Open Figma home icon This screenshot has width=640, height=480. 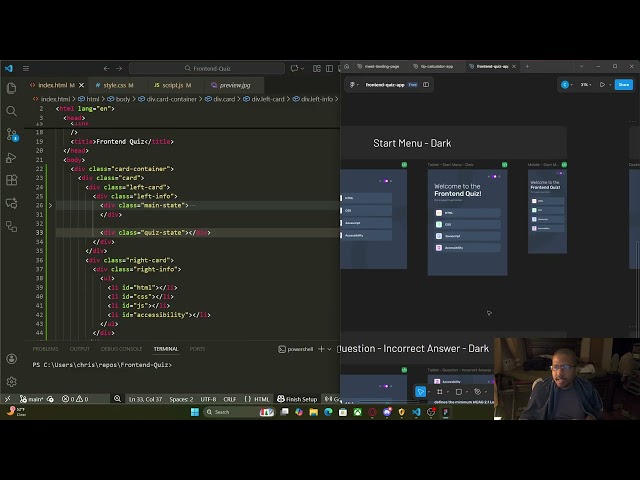tap(347, 66)
